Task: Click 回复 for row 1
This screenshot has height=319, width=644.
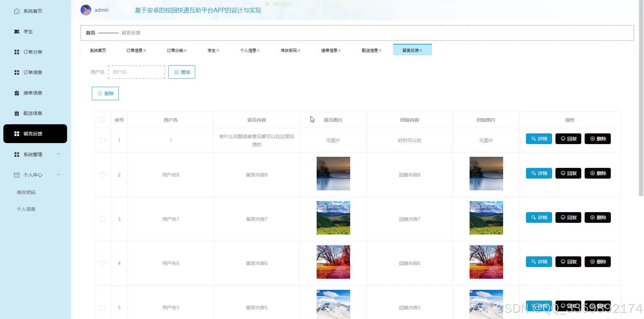Action: click(x=568, y=139)
